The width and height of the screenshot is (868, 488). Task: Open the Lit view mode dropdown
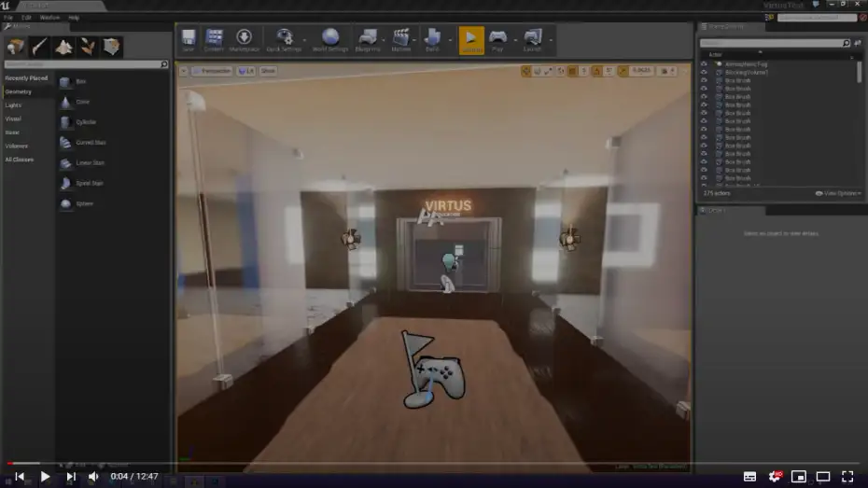[246, 71]
